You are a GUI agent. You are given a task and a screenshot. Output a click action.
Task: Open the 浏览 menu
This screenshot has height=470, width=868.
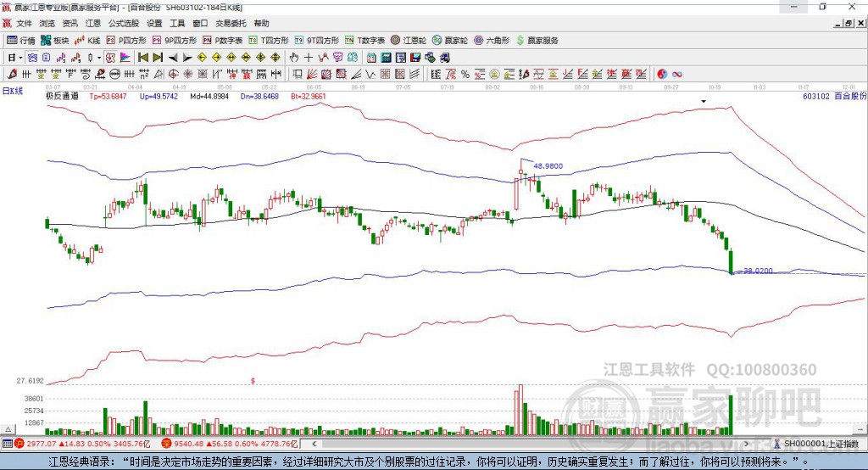[x=47, y=23]
